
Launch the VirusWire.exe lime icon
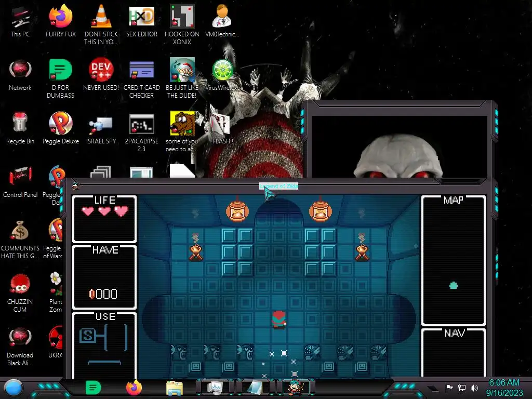(x=222, y=75)
